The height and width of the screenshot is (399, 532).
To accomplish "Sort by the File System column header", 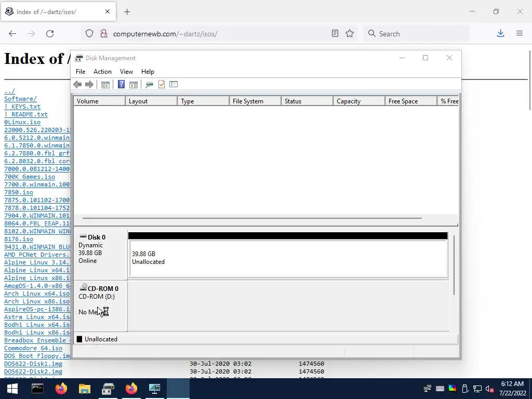I will (255, 101).
